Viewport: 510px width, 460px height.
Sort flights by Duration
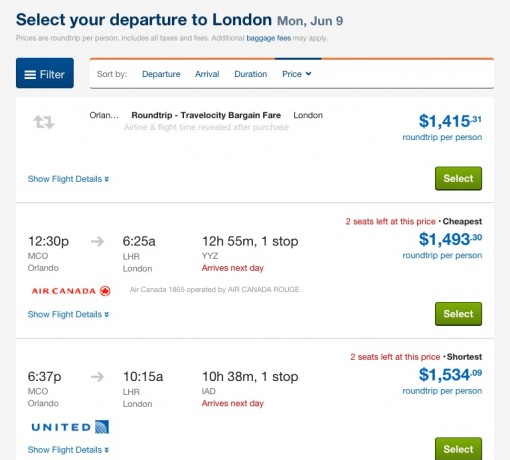point(251,74)
